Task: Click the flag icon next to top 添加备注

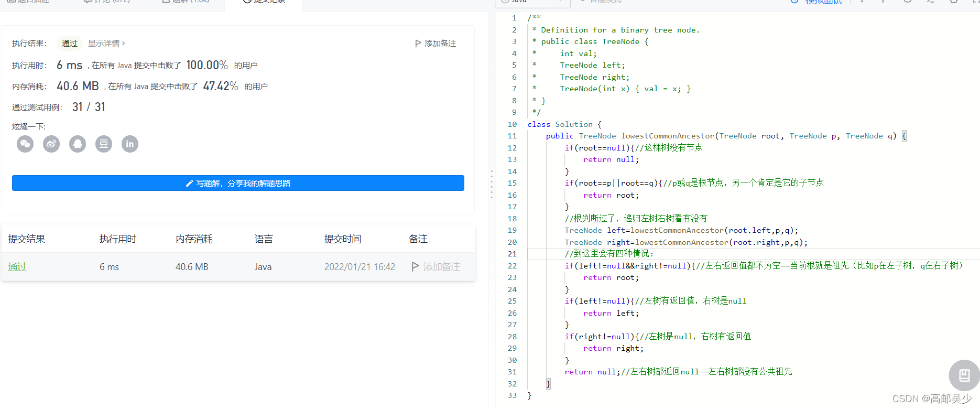Action: tap(418, 43)
